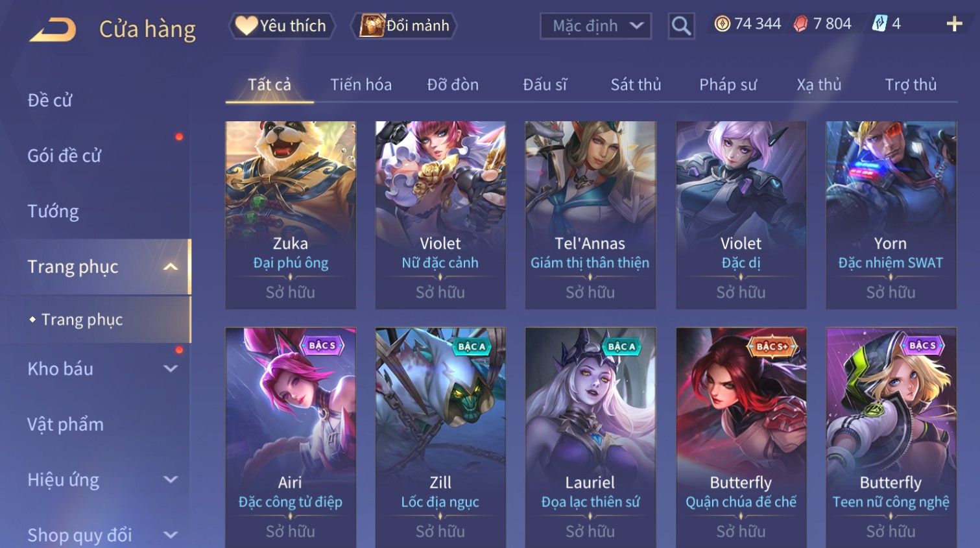Open Đổi mảnh chest icon button
Screen dimensions: 980x548
point(405,26)
